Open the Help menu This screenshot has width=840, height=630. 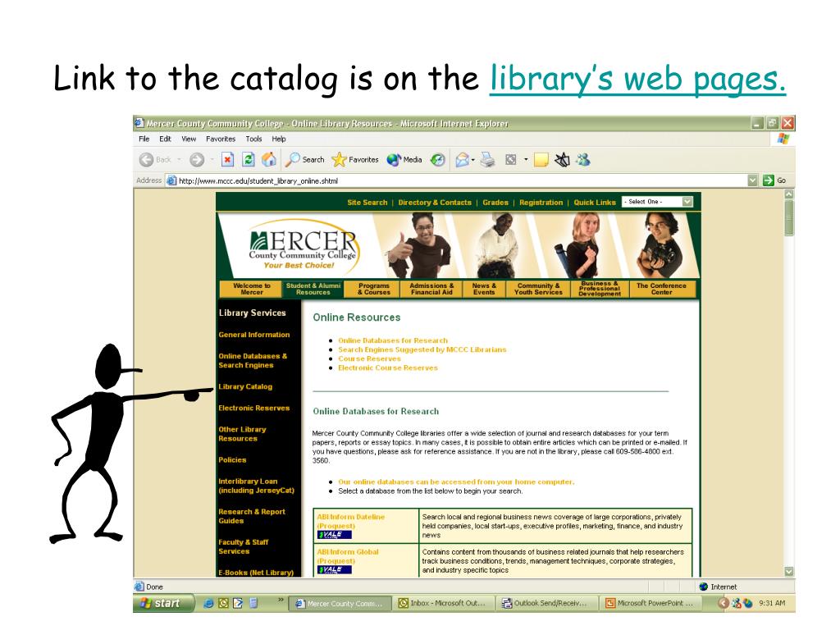279,139
